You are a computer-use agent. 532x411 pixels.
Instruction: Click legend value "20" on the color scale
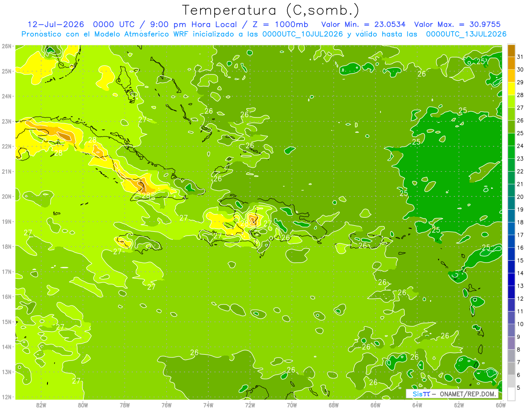coord(520,197)
